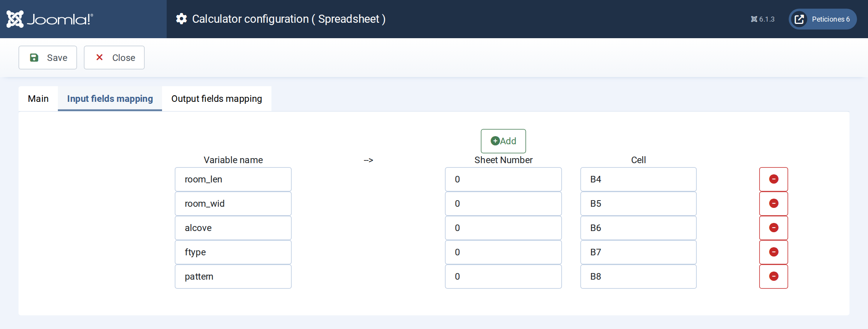Open the Output fields mapping tab

[x=217, y=99]
